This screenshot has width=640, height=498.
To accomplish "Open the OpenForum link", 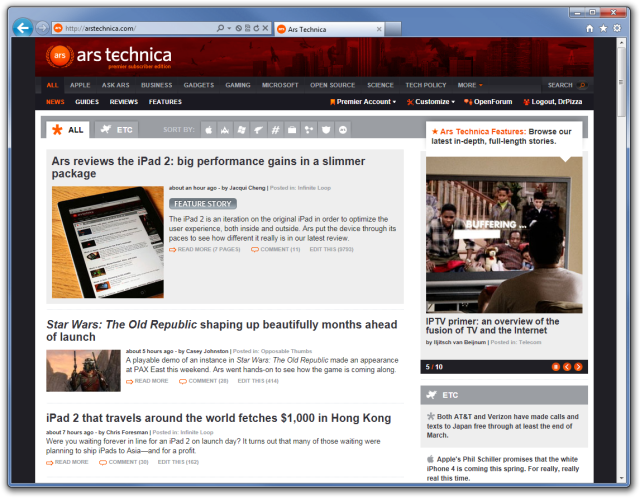I will pos(488,102).
